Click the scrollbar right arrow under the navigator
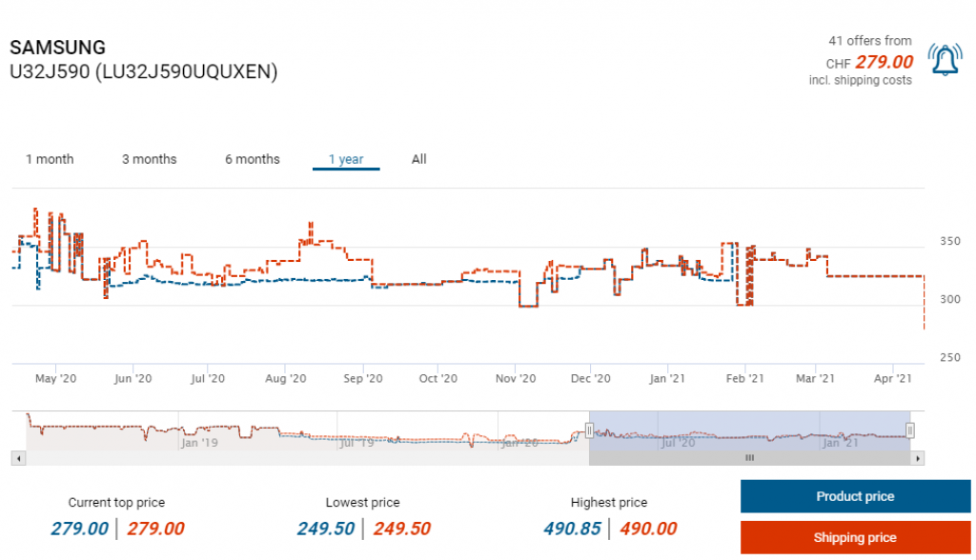Viewport: 976px width, 560px height. [918, 458]
